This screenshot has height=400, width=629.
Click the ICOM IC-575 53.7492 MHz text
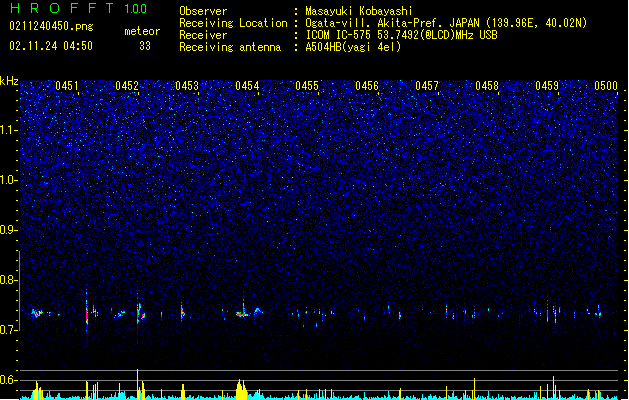(x=402, y=35)
